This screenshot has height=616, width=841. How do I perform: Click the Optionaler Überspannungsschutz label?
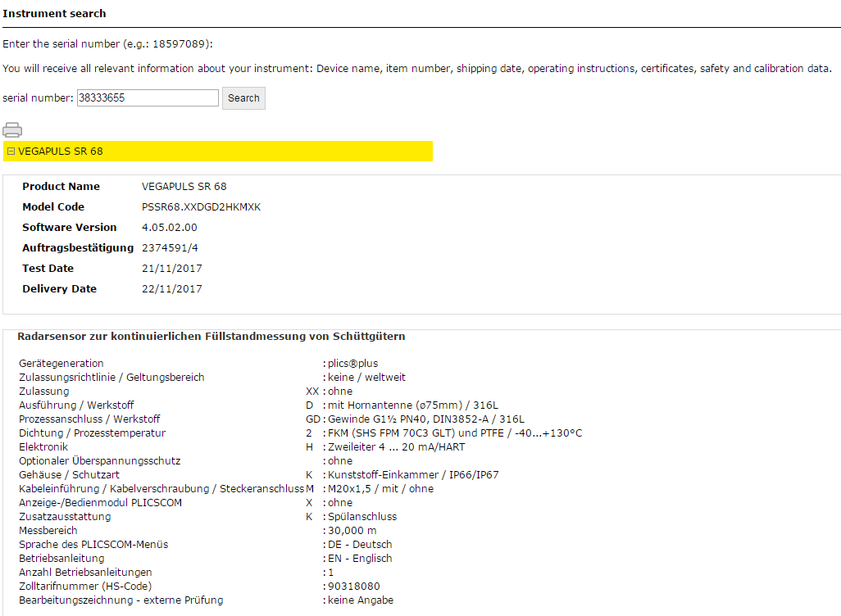point(100,461)
